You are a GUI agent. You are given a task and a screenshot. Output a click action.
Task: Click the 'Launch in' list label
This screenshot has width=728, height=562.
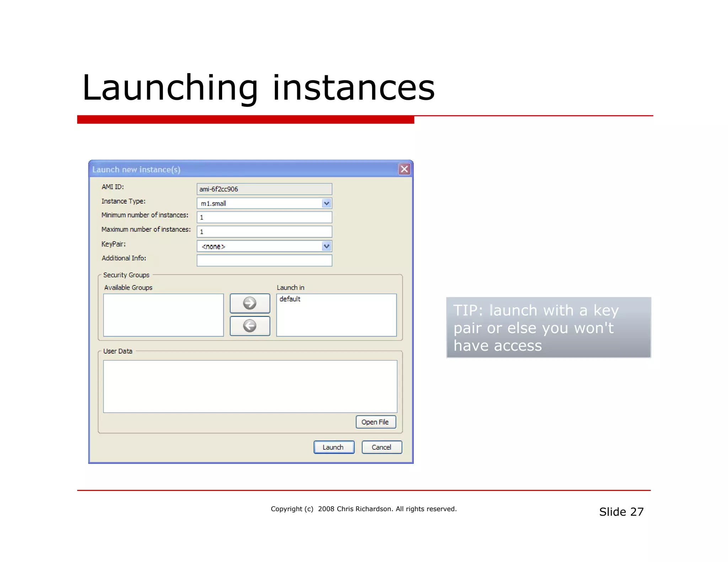pos(290,287)
